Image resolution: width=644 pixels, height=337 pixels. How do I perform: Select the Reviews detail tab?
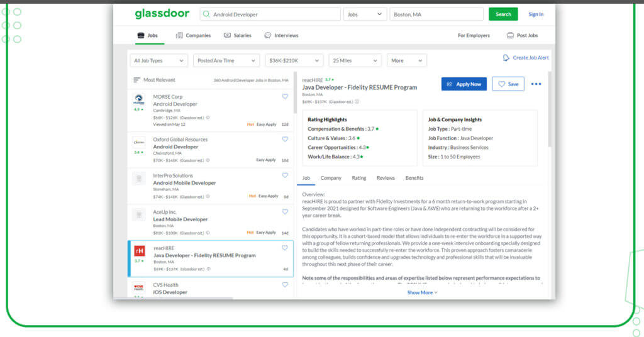coord(386,178)
